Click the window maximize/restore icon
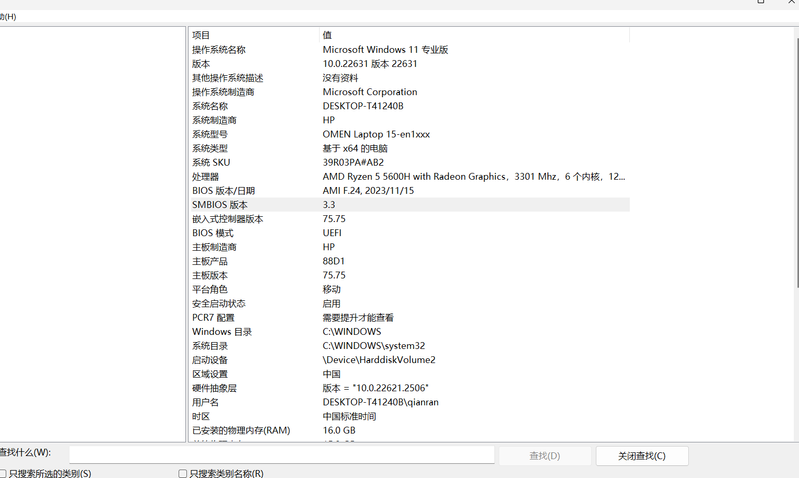The width and height of the screenshot is (799, 478). (x=762, y=3)
